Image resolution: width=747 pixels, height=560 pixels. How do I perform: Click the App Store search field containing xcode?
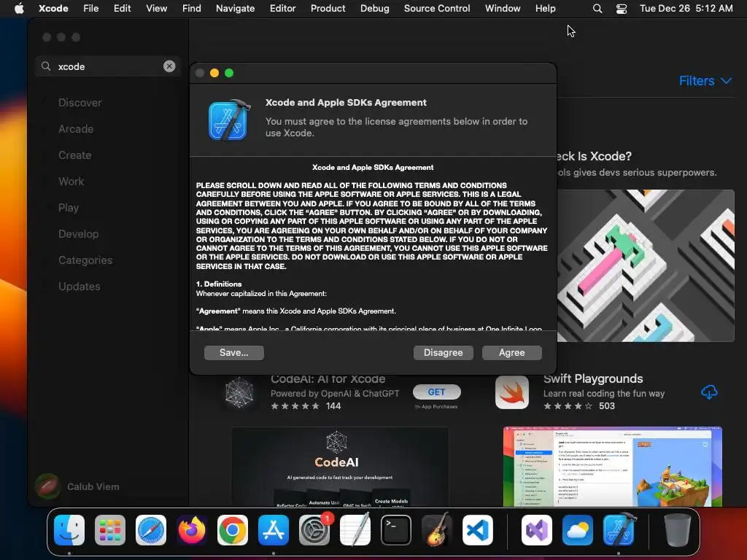pos(108,66)
